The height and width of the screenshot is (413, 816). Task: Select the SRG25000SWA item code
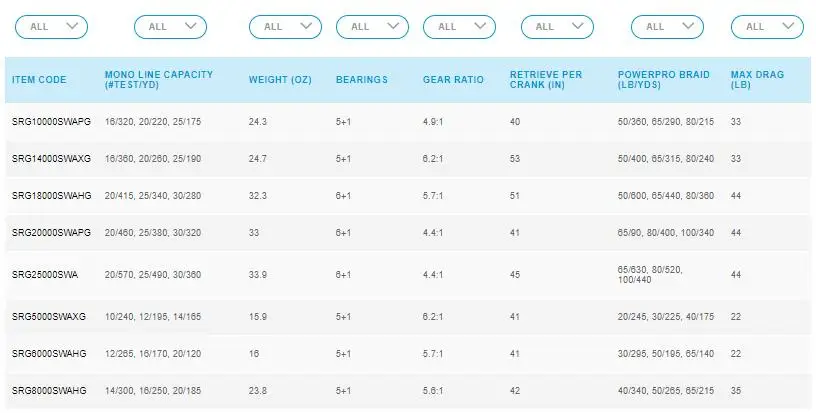(45, 275)
